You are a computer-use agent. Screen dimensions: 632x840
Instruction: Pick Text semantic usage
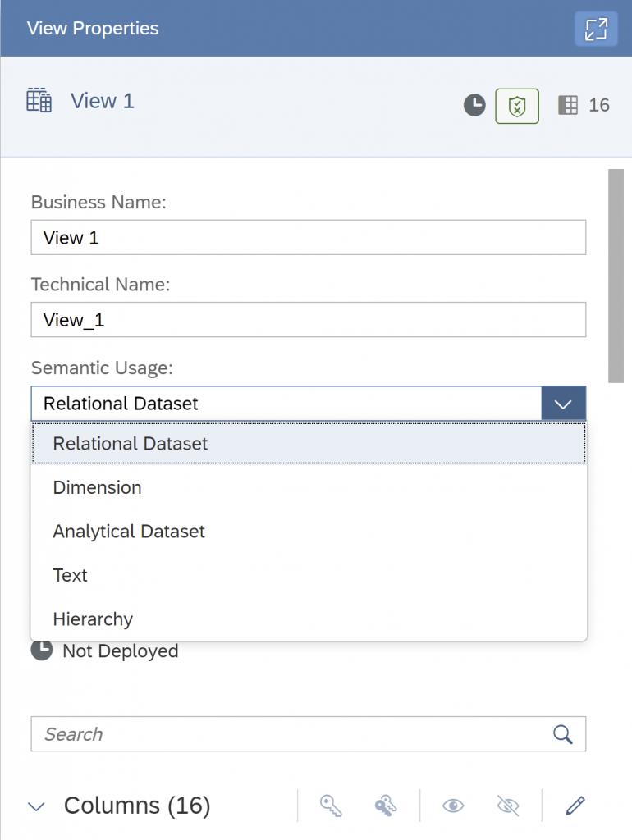click(x=309, y=575)
